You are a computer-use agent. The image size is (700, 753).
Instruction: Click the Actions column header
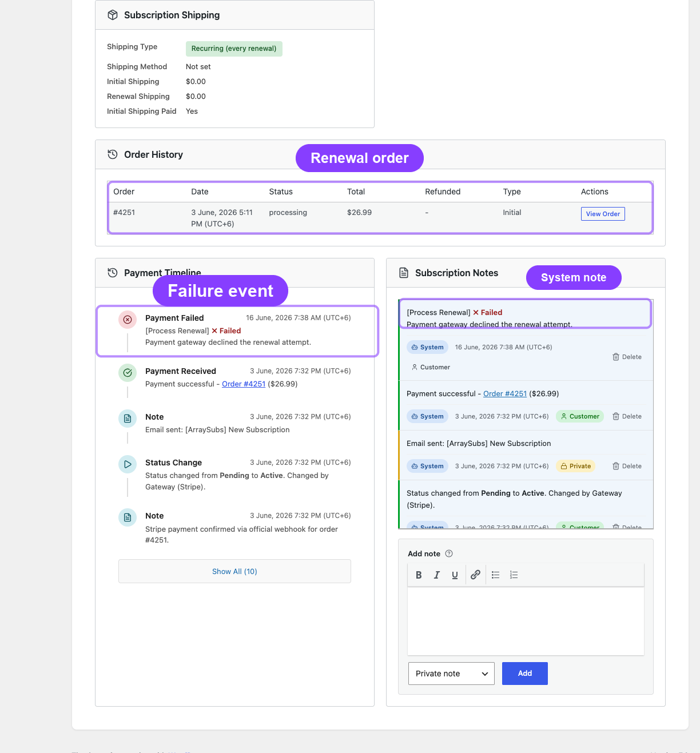coord(594,192)
